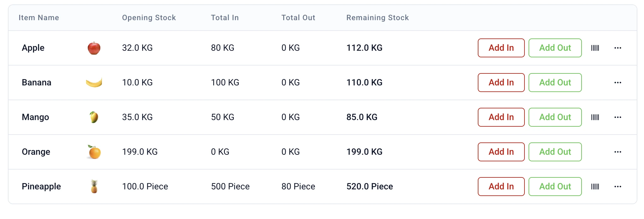
Task: Open the three-dot menu for Banana
Action: [x=618, y=83]
